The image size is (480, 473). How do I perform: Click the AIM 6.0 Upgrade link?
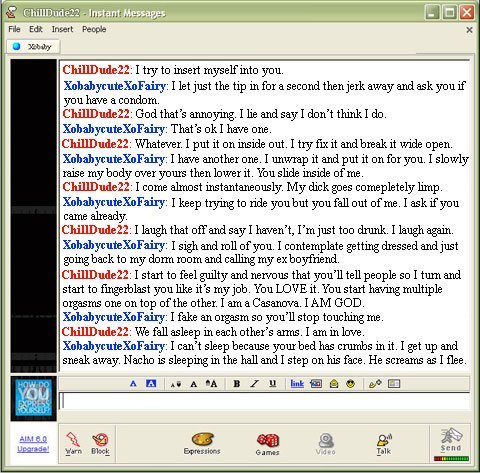coord(33,444)
